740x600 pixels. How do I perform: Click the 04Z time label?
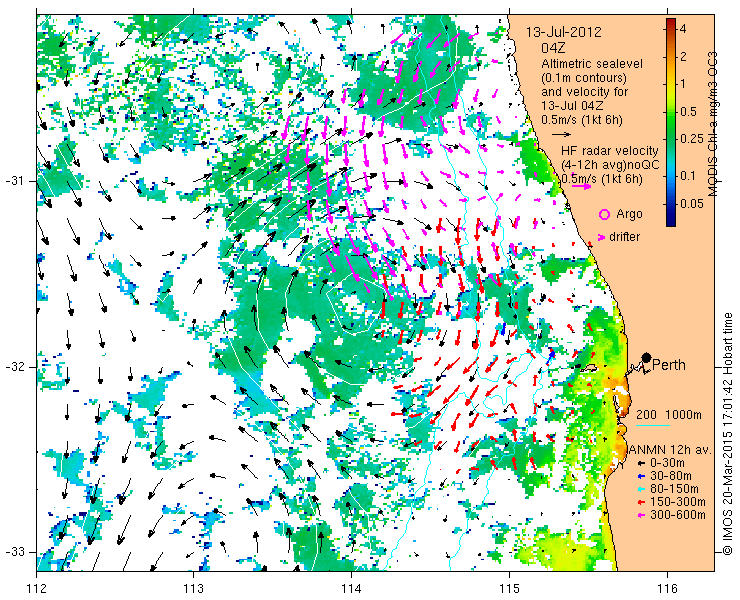pos(554,48)
